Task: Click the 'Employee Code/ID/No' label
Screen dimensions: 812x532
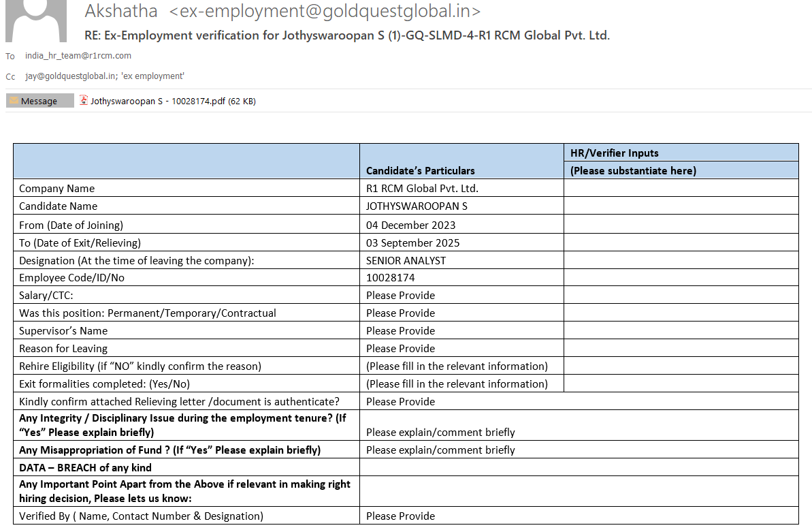Action: pyautogui.click(x=71, y=277)
